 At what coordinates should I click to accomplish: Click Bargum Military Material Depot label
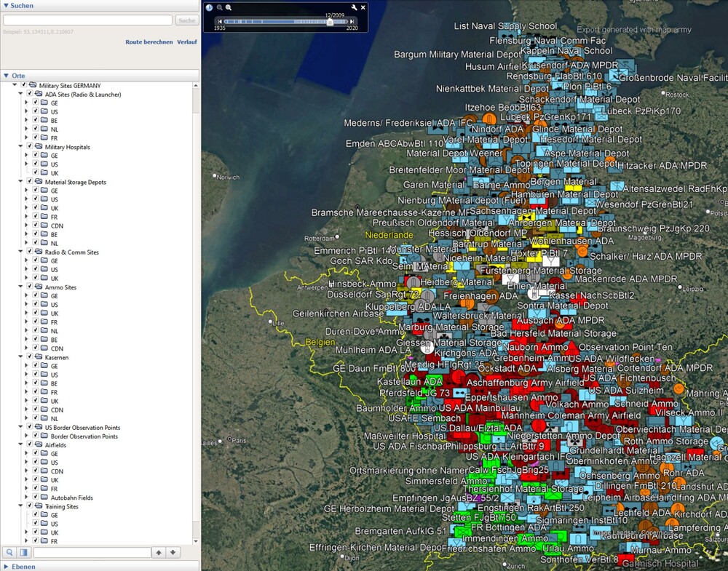pyautogui.click(x=457, y=55)
